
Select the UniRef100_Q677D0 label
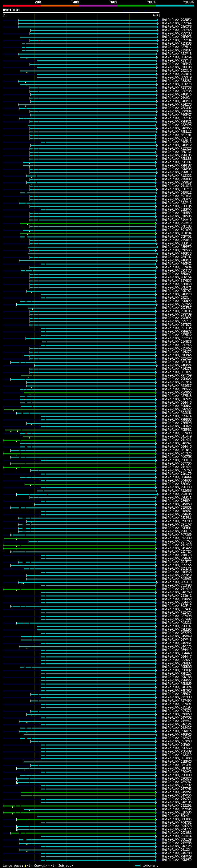177,464
